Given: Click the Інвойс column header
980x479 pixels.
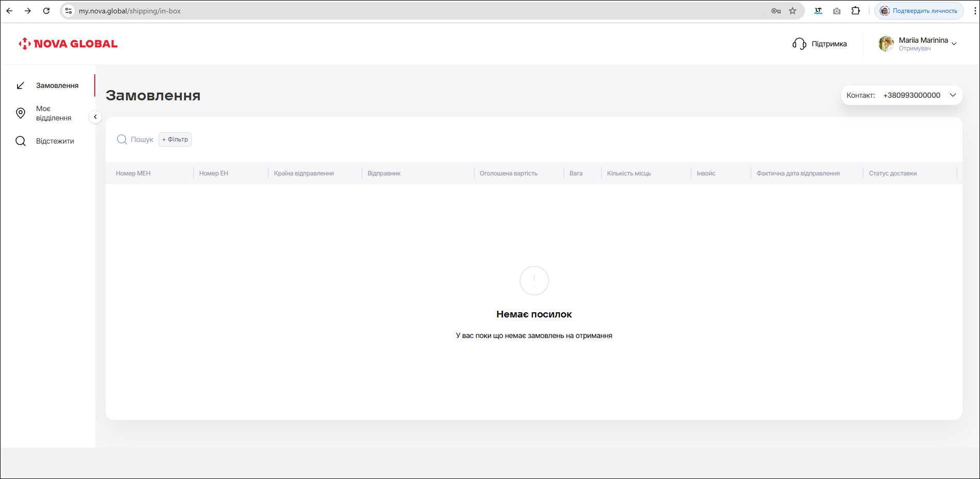Looking at the screenshot, I should coord(706,173).
